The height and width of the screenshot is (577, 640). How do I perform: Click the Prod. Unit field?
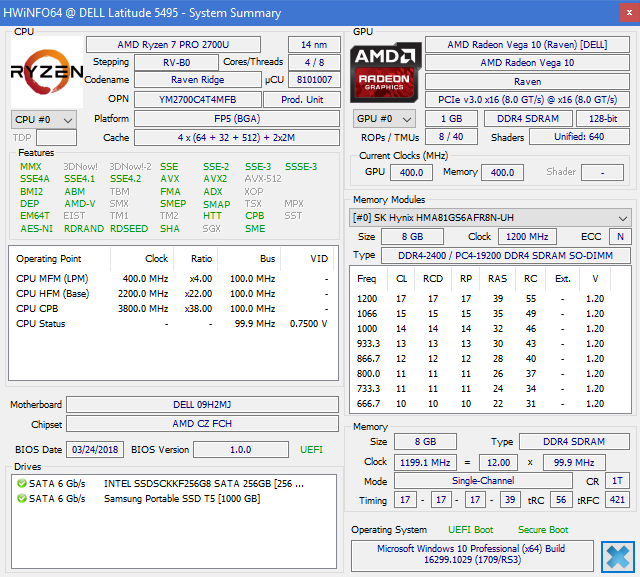(x=302, y=100)
